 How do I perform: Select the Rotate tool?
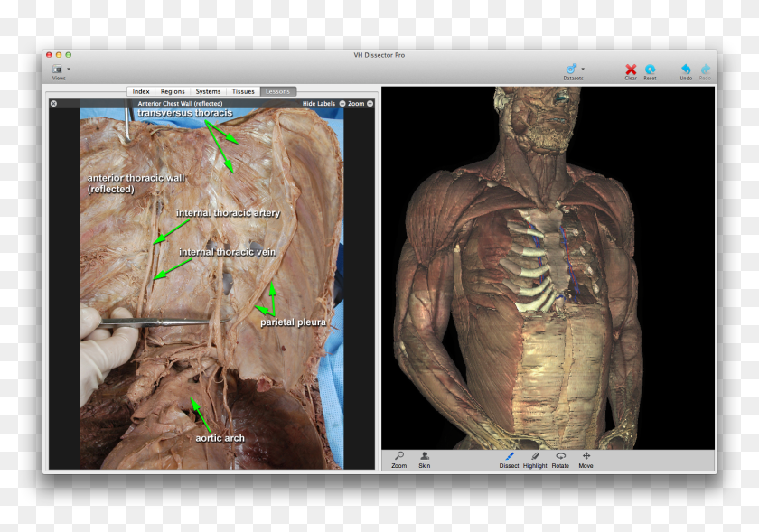point(560,460)
